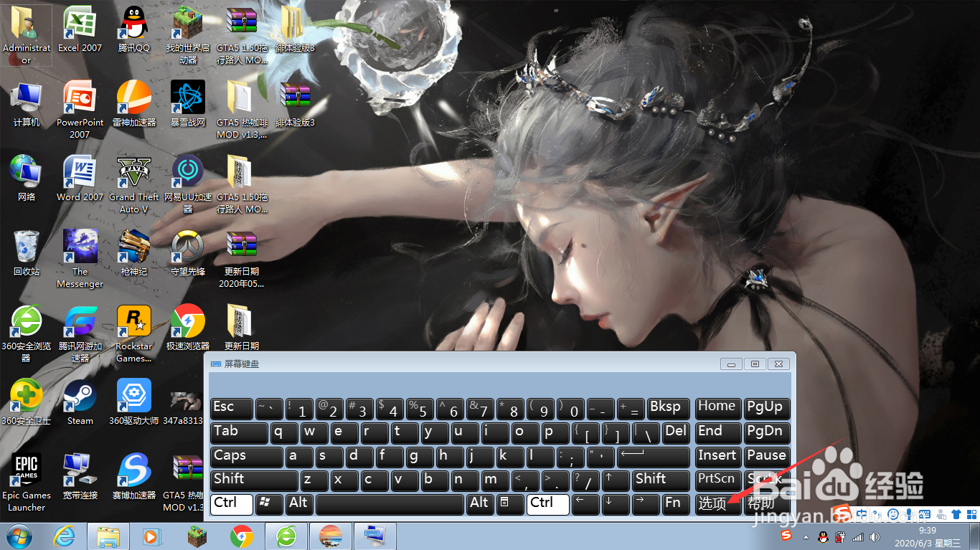Open the Epic Games Launcher icon
This screenshot has height=550, width=980.
click(x=27, y=482)
